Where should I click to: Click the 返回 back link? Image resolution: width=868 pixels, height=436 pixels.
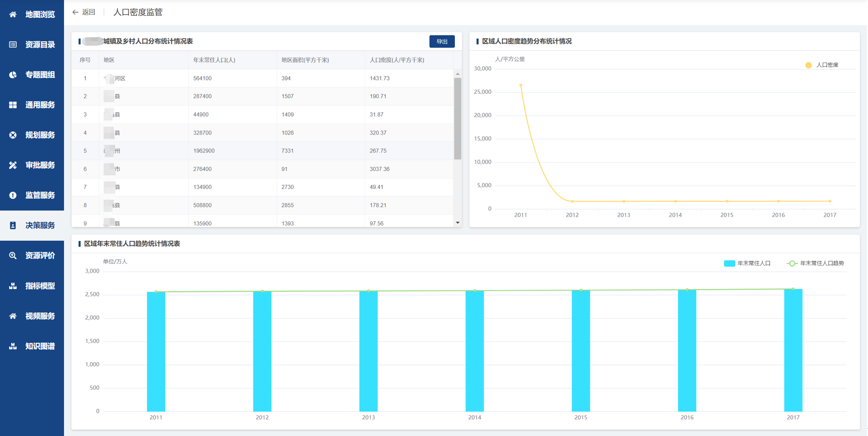click(x=83, y=12)
